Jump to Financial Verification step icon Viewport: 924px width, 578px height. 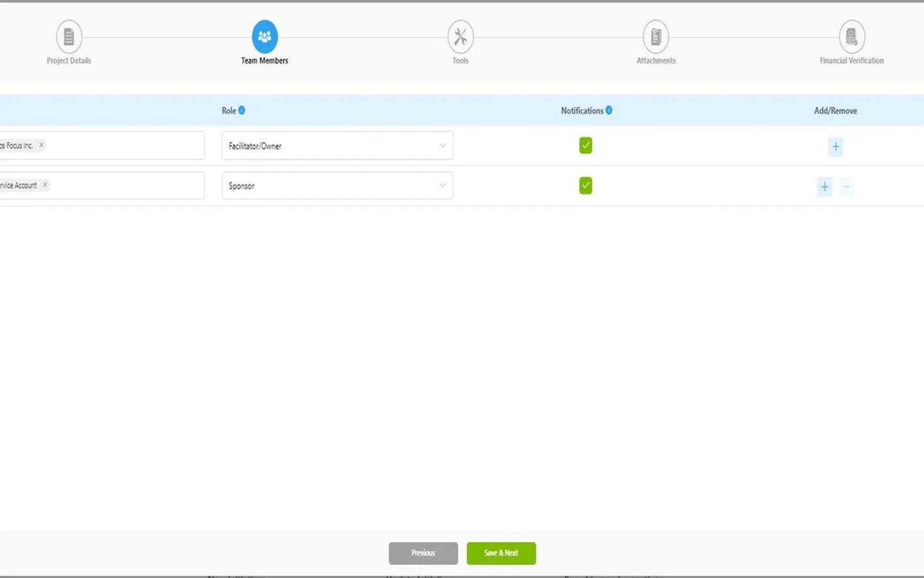coord(852,36)
